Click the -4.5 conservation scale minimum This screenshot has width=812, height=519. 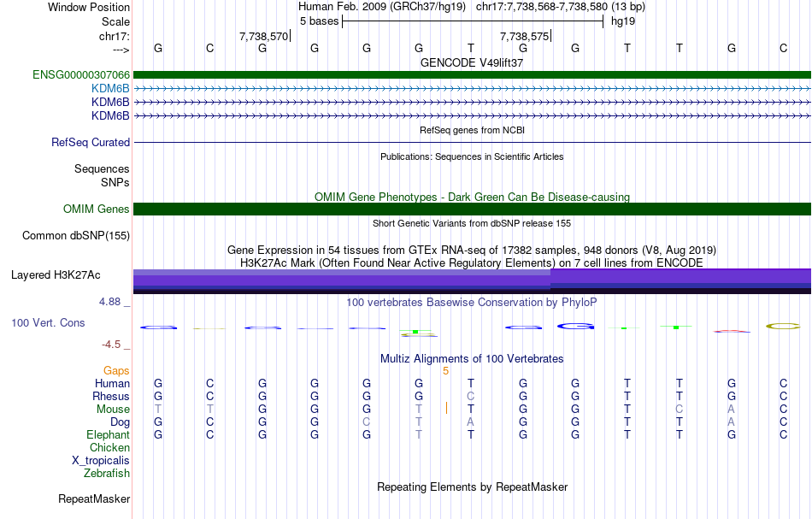tap(111, 345)
